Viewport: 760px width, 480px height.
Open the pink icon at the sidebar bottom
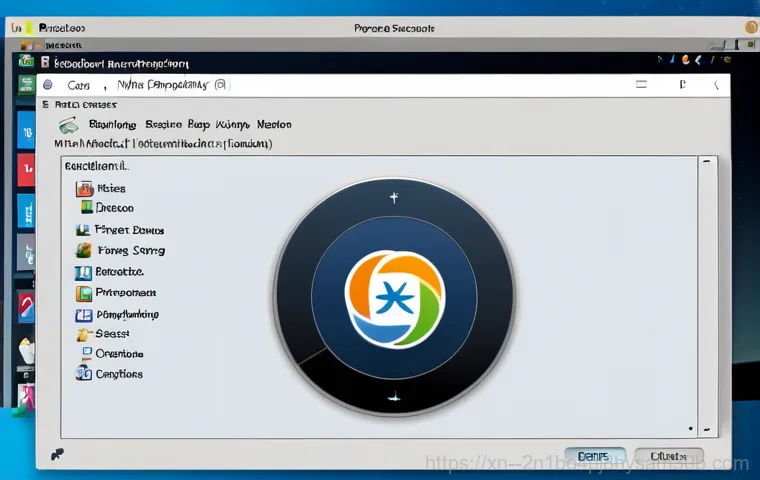tap(26, 396)
